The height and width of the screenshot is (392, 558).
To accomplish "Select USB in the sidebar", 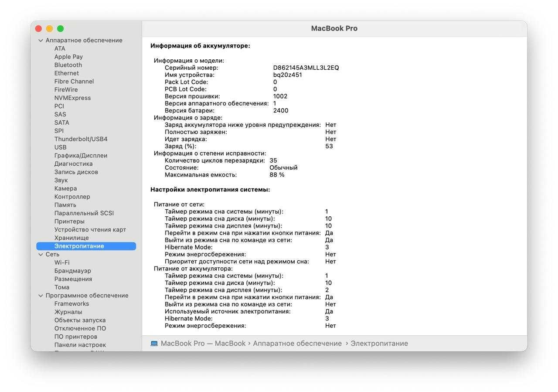I will (61, 147).
